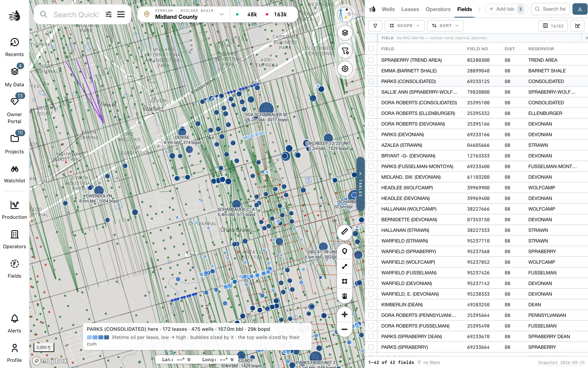The width and height of the screenshot is (588, 368).
Task: Click the Mapbox logo link
Action: point(50,360)
